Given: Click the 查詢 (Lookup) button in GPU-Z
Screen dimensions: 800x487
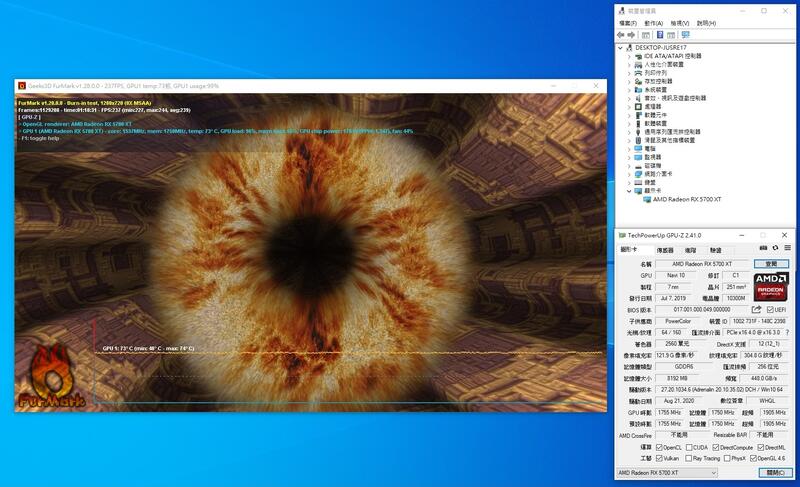Looking at the screenshot, I should [x=771, y=264].
